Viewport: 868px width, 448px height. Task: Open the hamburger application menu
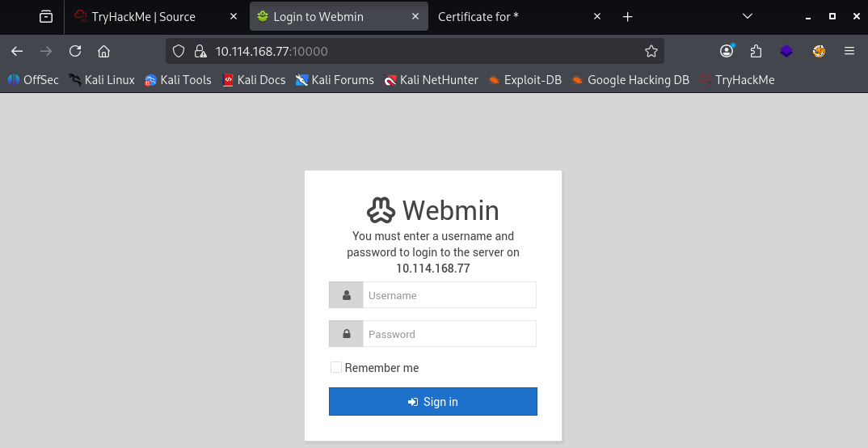tap(849, 51)
